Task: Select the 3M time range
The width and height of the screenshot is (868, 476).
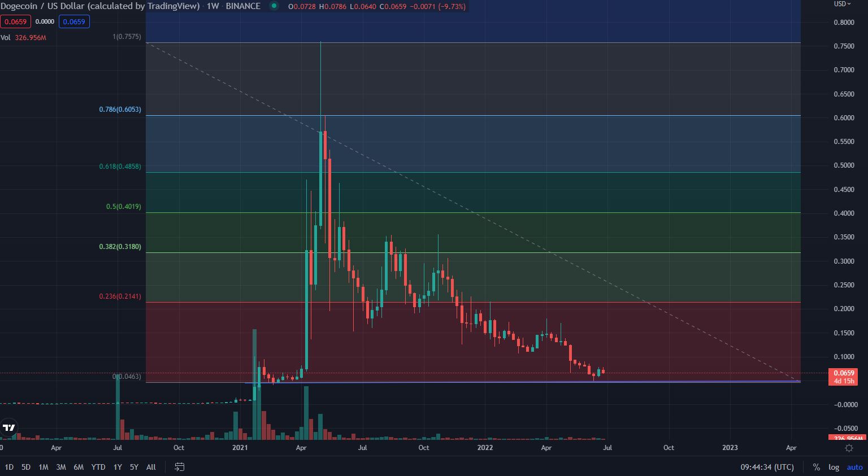Action: (61, 467)
